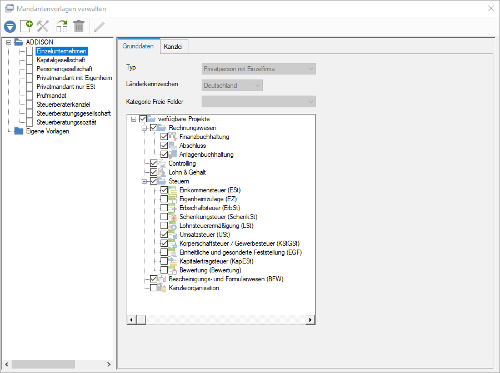Uncheck the Finanzbuchhaltung checkbox

coord(164,136)
